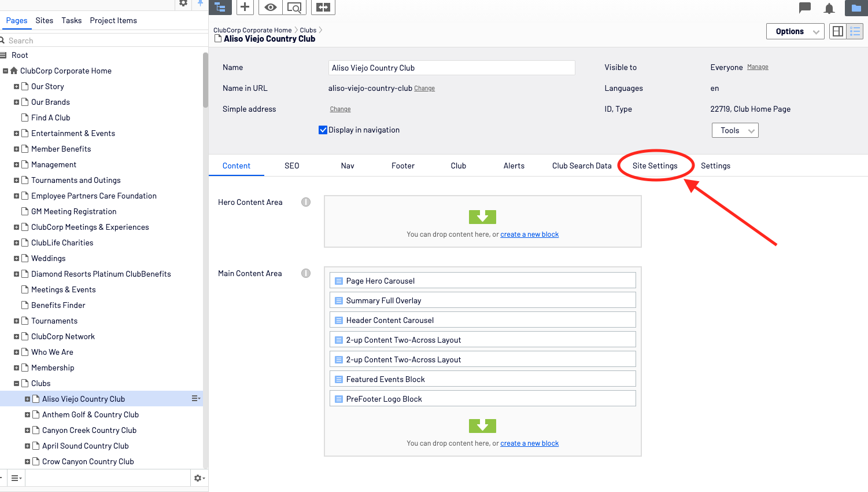Open the view settings magnifier icon

[x=295, y=7]
